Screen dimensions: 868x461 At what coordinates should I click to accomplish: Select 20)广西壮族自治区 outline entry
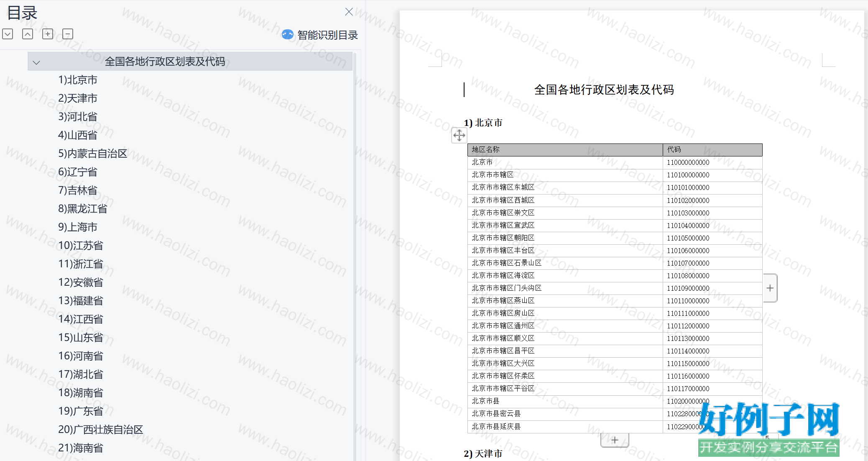pos(101,430)
